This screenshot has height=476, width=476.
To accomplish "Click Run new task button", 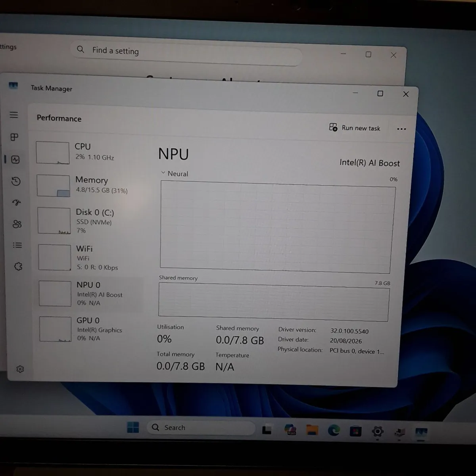I will click(355, 128).
